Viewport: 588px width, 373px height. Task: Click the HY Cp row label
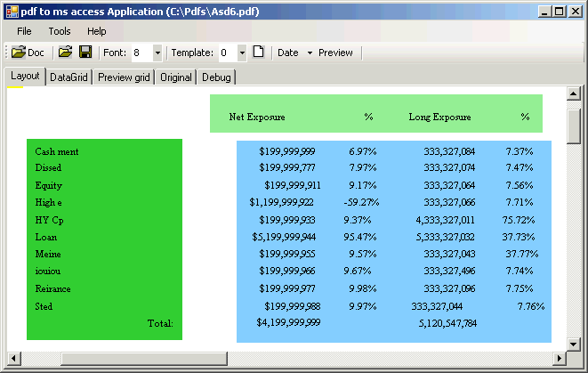click(49, 220)
